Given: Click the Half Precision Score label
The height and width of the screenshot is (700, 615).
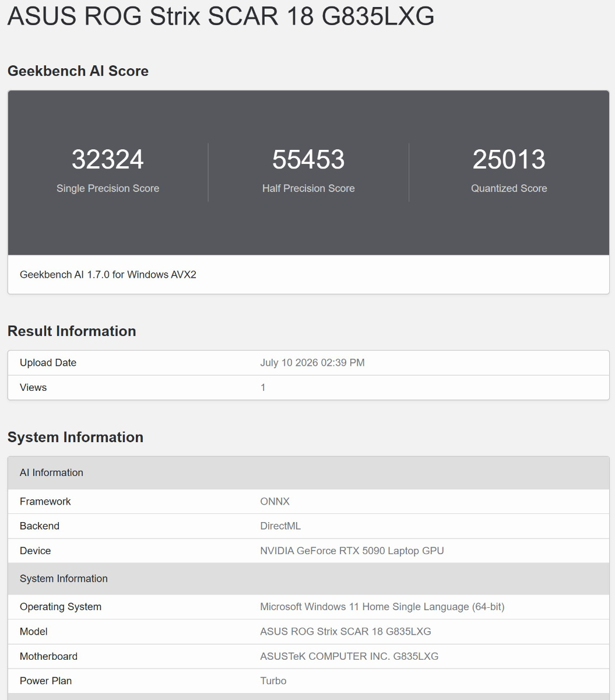Looking at the screenshot, I should [308, 188].
